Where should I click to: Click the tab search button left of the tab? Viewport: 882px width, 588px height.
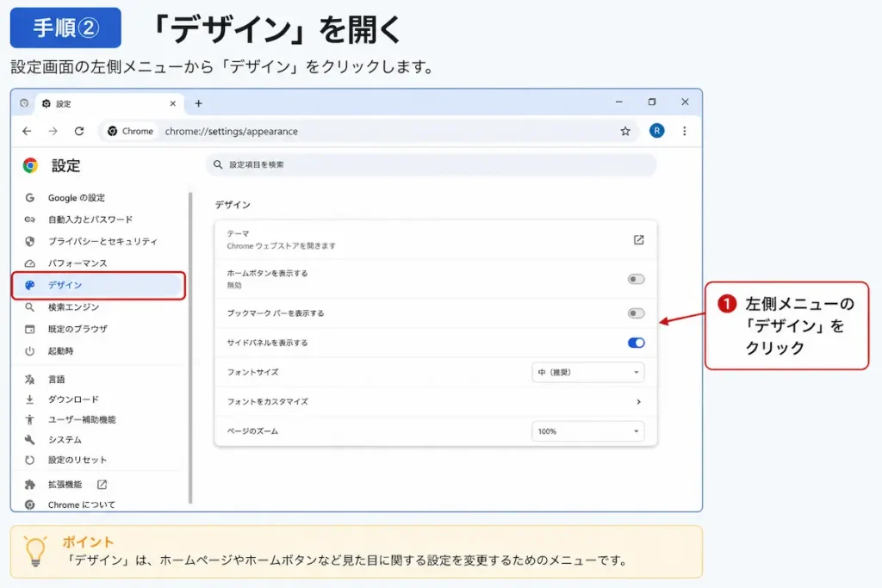[x=23, y=103]
